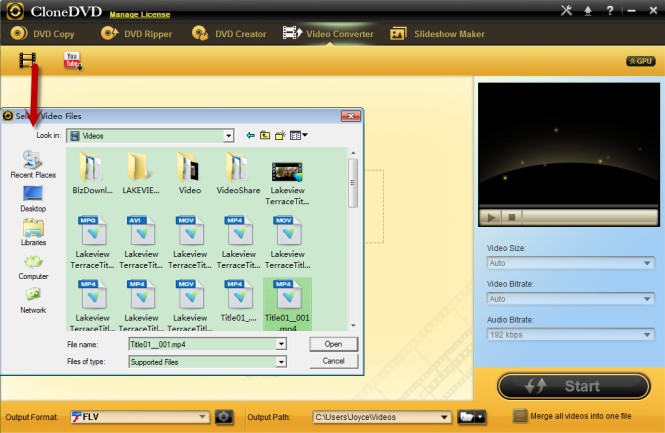665x433 pixels.
Task: Select Network in dialog sidebar
Action: click(33, 301)
